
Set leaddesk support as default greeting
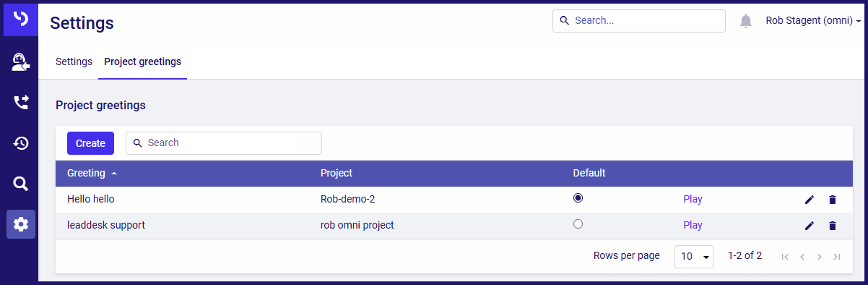(578, 224)
